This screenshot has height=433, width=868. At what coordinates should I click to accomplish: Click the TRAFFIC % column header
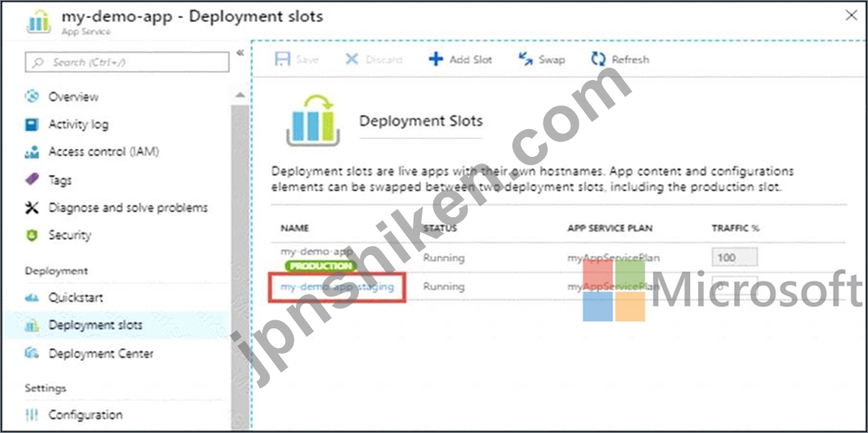(735, 228)
